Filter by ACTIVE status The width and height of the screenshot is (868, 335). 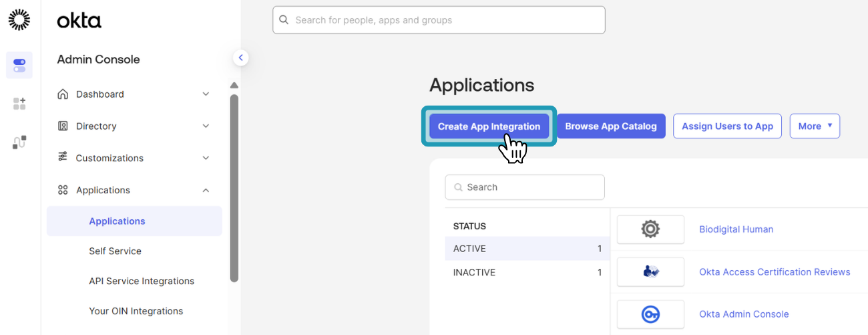coord(527,249)
